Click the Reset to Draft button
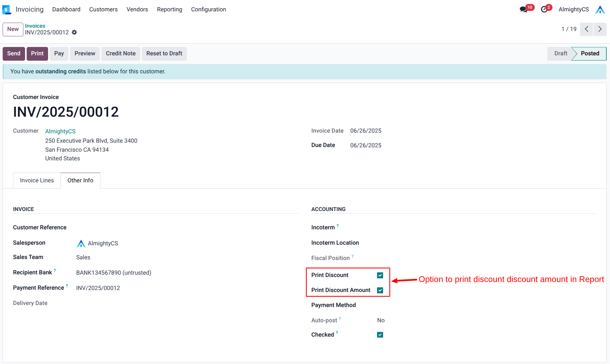The image size is (610, 364). (x=164, y=53)
